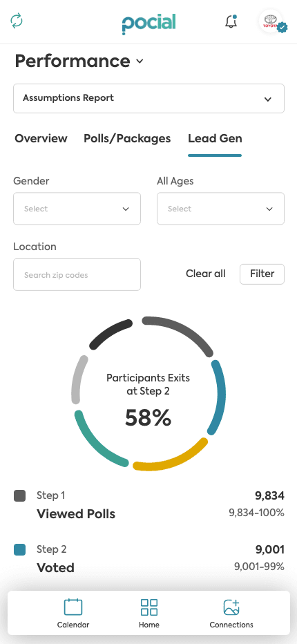Expand the Performance heading chevron
Image resolution: width=297 pixels, height=644 pixels.
(140, 61)
